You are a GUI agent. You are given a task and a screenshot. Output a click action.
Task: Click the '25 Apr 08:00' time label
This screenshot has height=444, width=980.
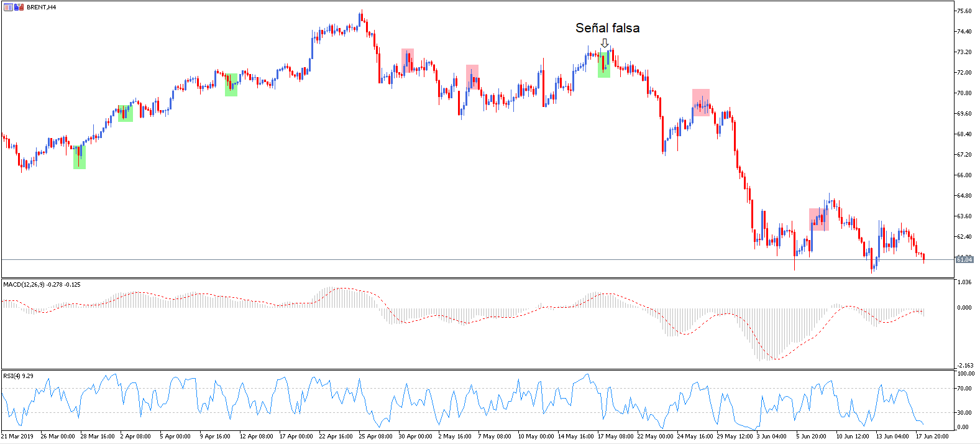[375, 437]
